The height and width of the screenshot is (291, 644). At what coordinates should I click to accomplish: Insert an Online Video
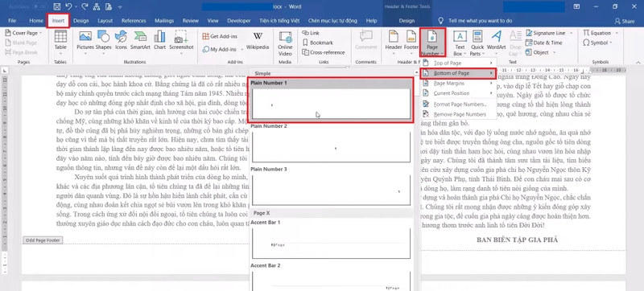[x=285, y=43]
